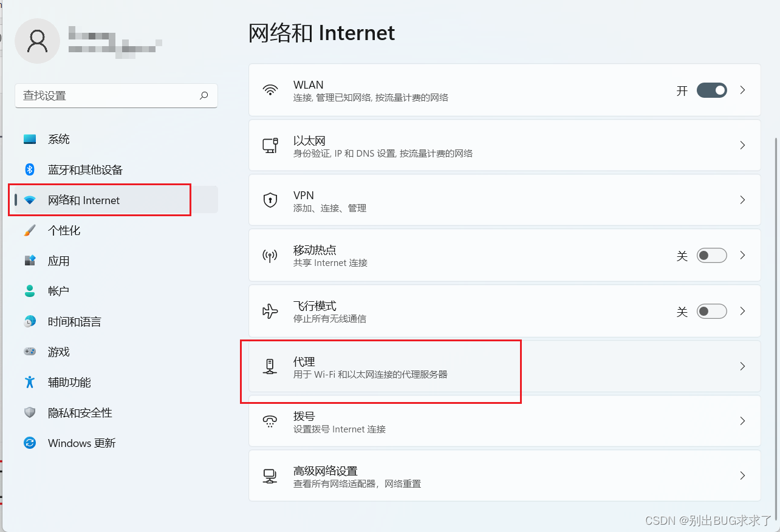Click the 移动热点 hotspot icon

270,256
